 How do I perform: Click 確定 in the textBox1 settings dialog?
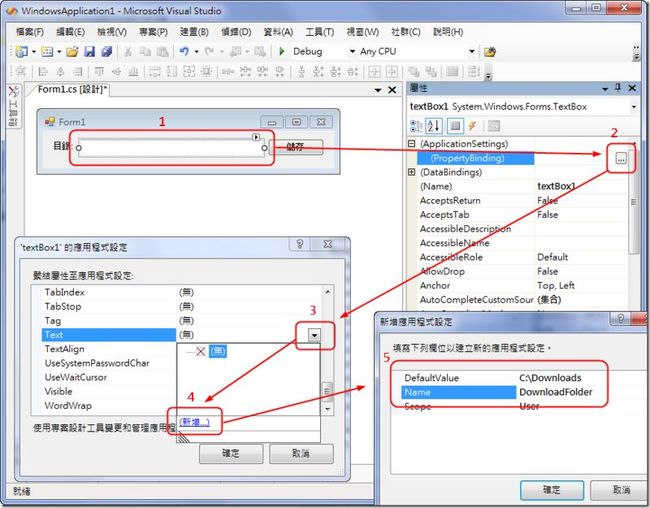click(231, 454)
